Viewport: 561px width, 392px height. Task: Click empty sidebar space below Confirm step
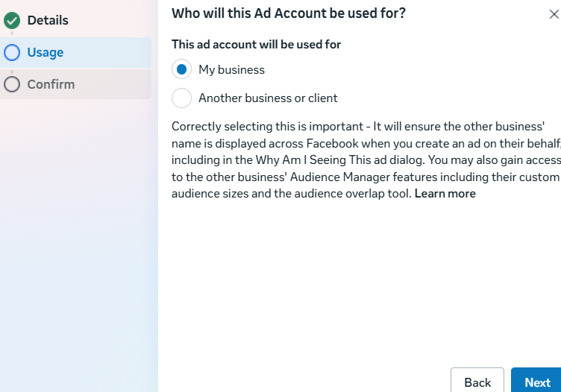point(78,238)
